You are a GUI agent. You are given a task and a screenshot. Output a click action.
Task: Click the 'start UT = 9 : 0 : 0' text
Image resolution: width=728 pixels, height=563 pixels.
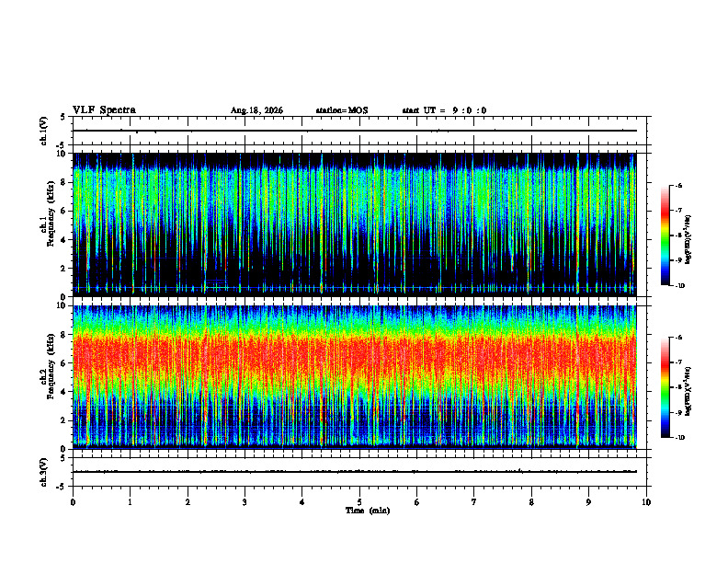click(x=444, y=110)
